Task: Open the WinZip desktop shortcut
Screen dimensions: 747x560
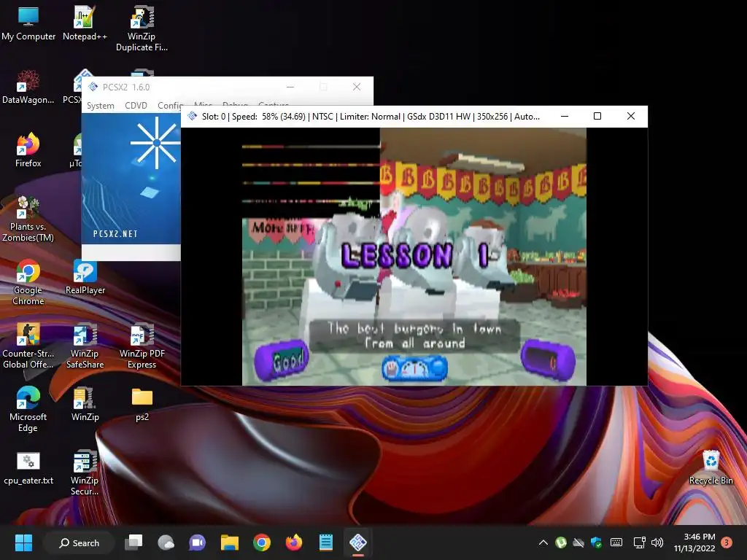Action: [85, 404]
